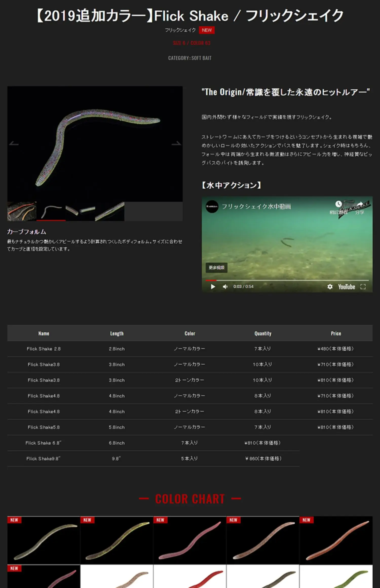Screen dimensions: 380x588
Task: Enter fullscreen mode on the video
Action: click(363, 286)
